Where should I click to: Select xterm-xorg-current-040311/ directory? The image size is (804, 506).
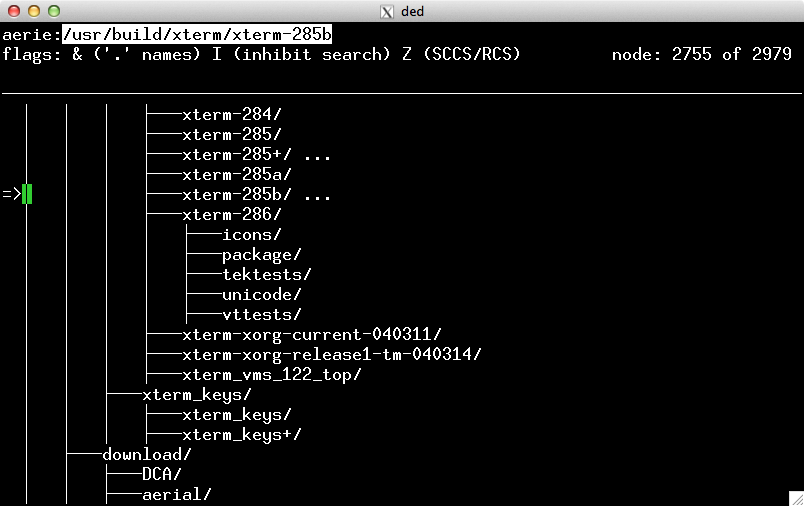(x=311, y=334)
